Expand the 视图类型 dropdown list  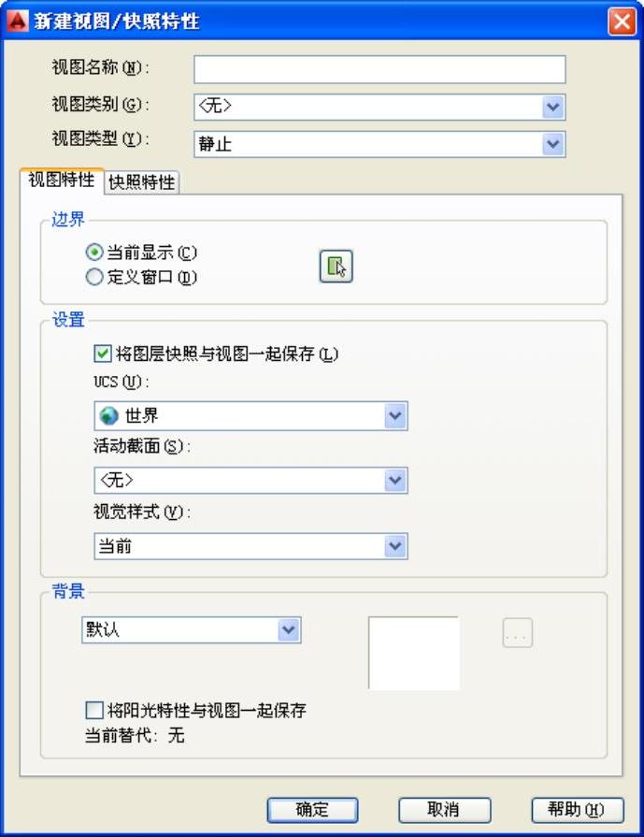[553, 144]
